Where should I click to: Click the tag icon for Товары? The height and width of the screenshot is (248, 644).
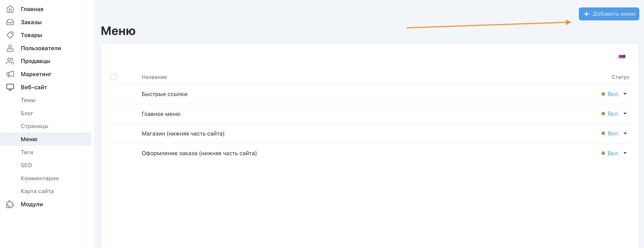tap(10, 35)
